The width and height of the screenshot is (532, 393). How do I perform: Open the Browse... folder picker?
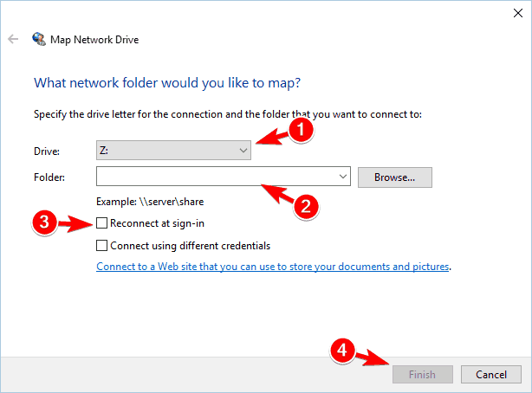point(395,177)
